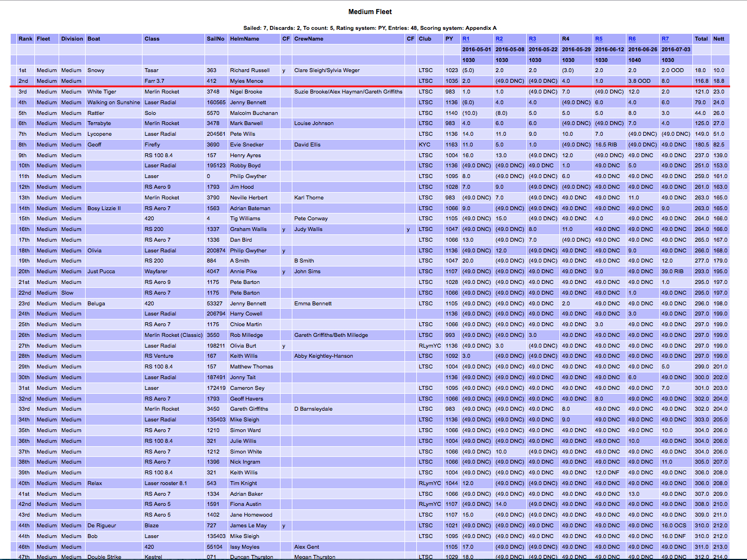Select helm name 'Graham Wallis'

click(248, 229)
